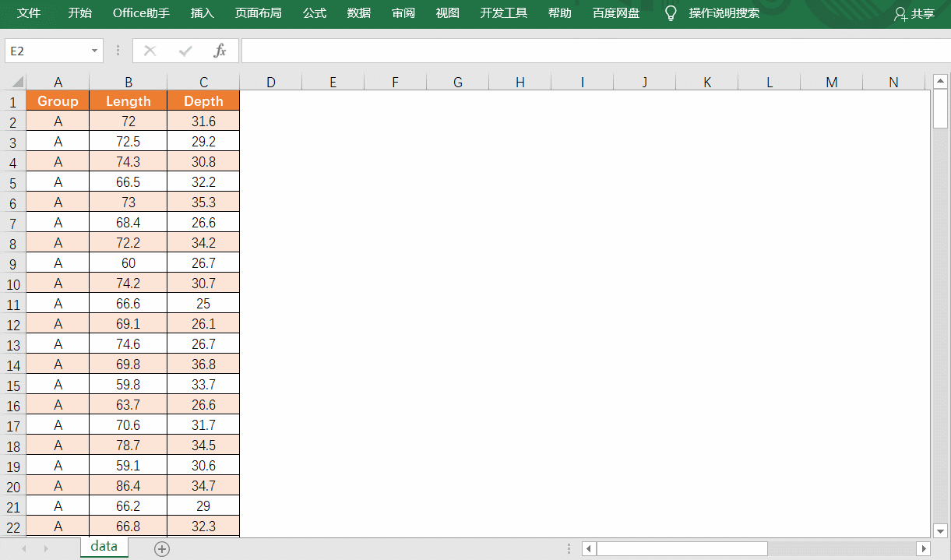The width and height of the screenshot is (951, 560).
Task: Switch to the 公式 tab
Action: coord(315,13)
